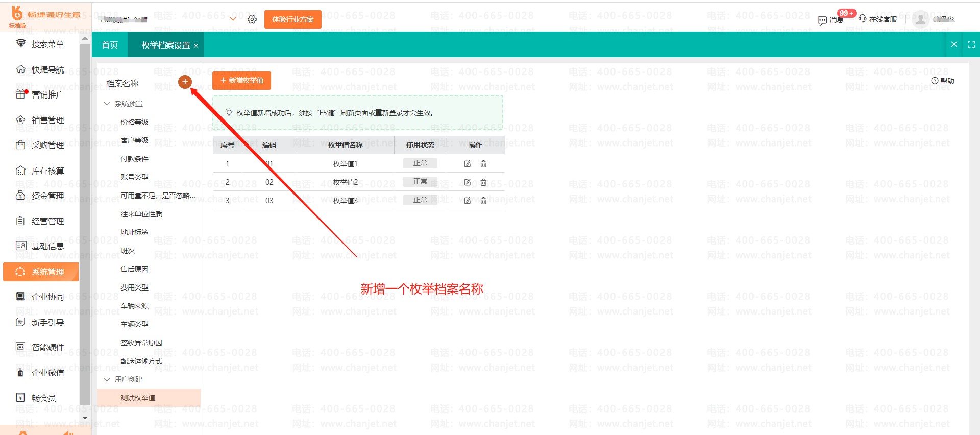980x435 pixels.
Task: Open the account dropdown arrow in header
Action: point(233,19)
